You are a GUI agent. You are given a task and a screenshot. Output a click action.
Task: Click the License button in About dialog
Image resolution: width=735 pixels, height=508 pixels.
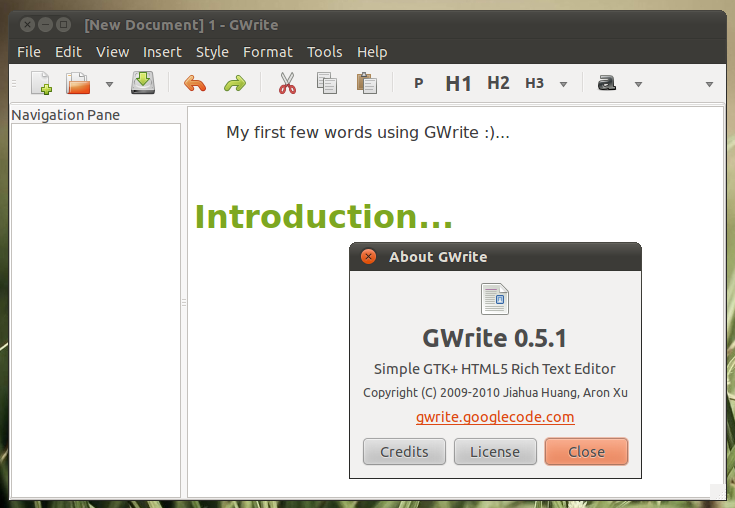pyautogui.click(x=495, y=452)
